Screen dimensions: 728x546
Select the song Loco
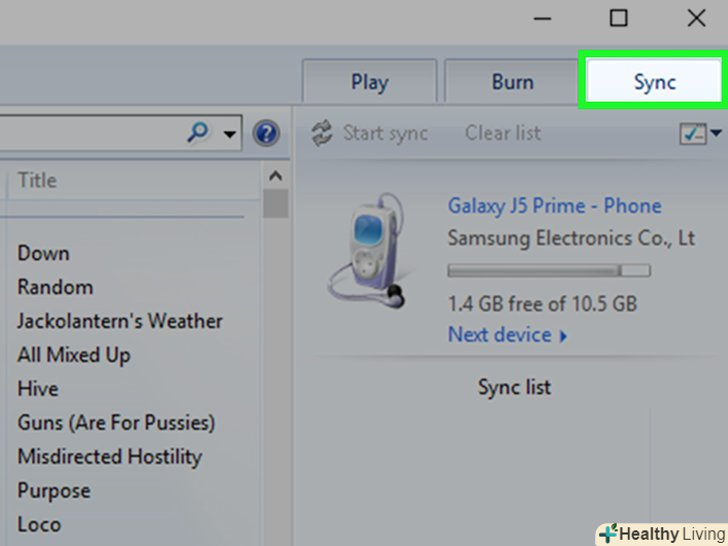(39, 525)
